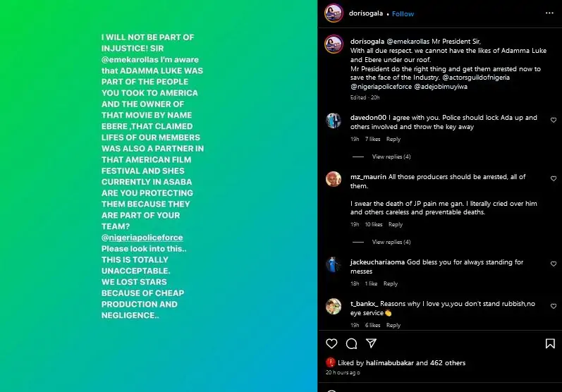This screenshot has width=562, height=392.
Task: Open t_bankx_'s profile avatar
Action: tap(334, 306)
